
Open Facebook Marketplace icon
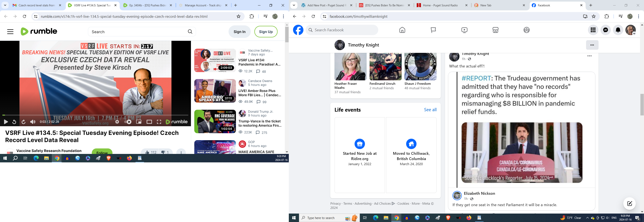495,30
